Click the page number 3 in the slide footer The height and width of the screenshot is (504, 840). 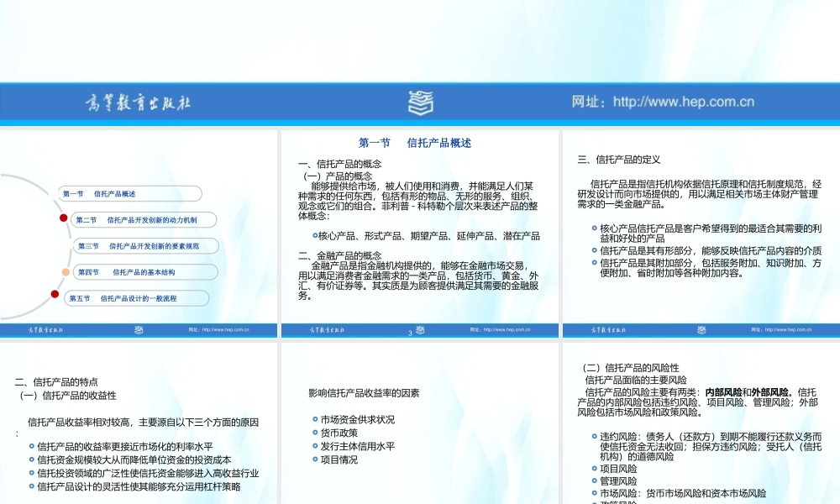click(409, 332)
